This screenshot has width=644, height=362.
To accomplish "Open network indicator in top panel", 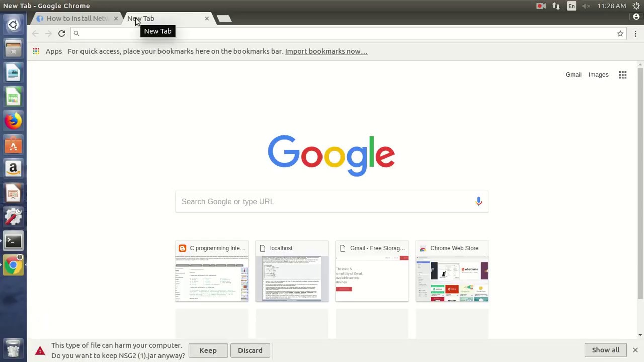I will click(556, 6).
